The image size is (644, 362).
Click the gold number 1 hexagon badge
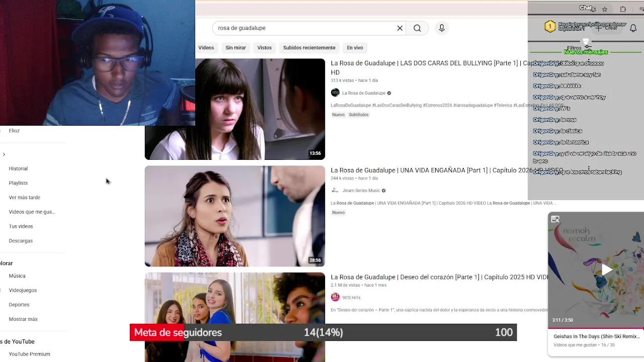[x=550, y=27]
